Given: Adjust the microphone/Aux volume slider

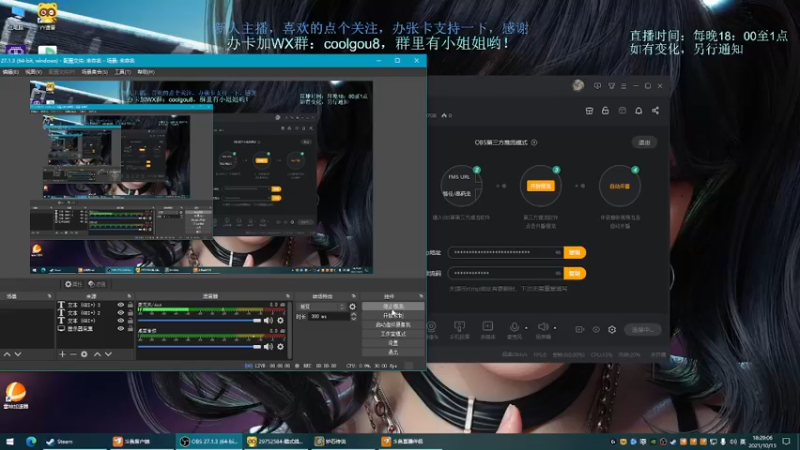Looking at the screenshot, I should click(x=199, y=320).
